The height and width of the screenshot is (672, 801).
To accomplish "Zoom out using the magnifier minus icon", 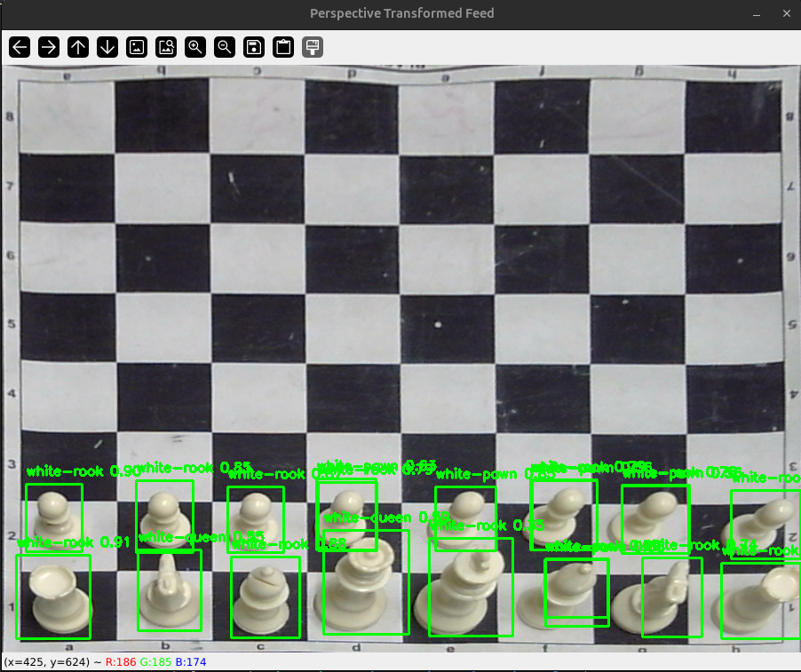I will (x=224, y=47).
